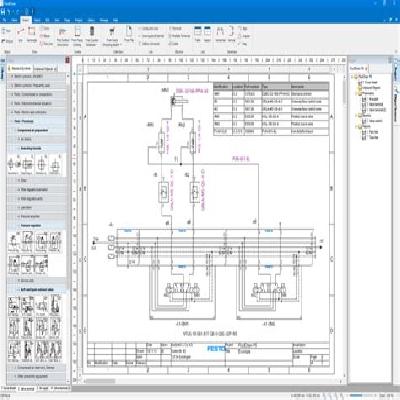
Task: Select the root node of the project tree
Action: (363, 76)
